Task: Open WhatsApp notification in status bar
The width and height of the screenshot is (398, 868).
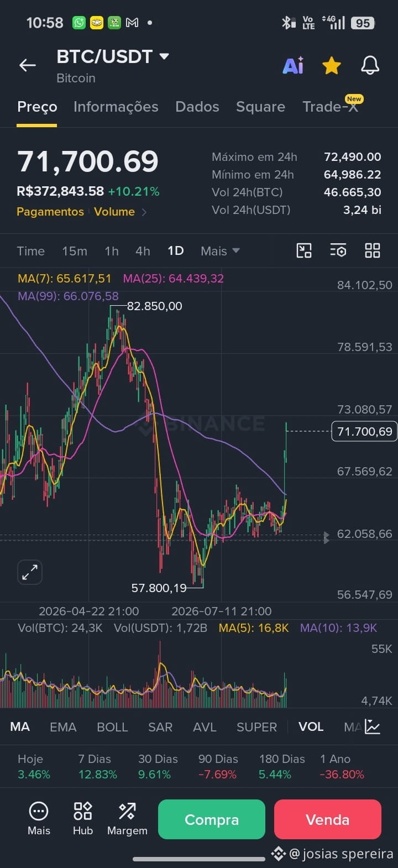Action: 79,23
